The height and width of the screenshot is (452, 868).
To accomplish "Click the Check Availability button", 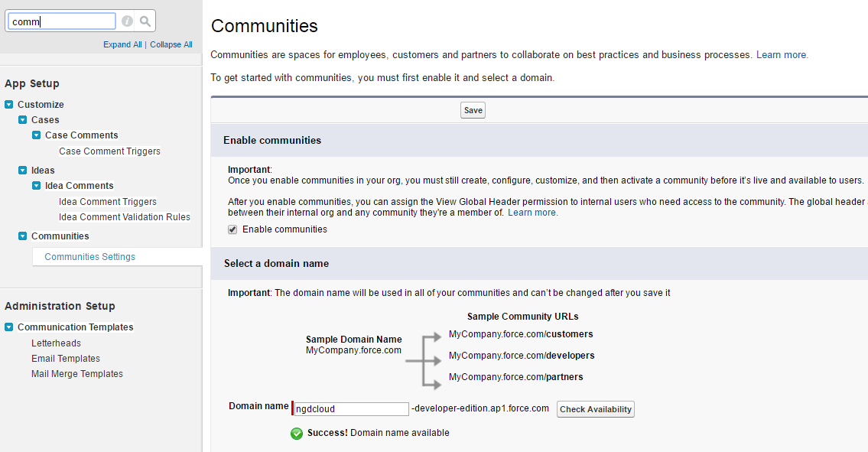I will coord(595,409).
